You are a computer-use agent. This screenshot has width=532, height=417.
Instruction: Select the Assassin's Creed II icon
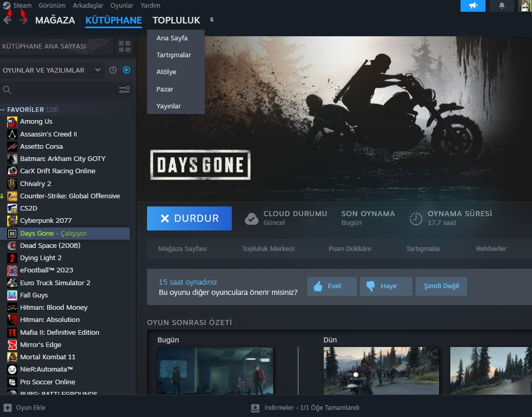tap(12, 134)
